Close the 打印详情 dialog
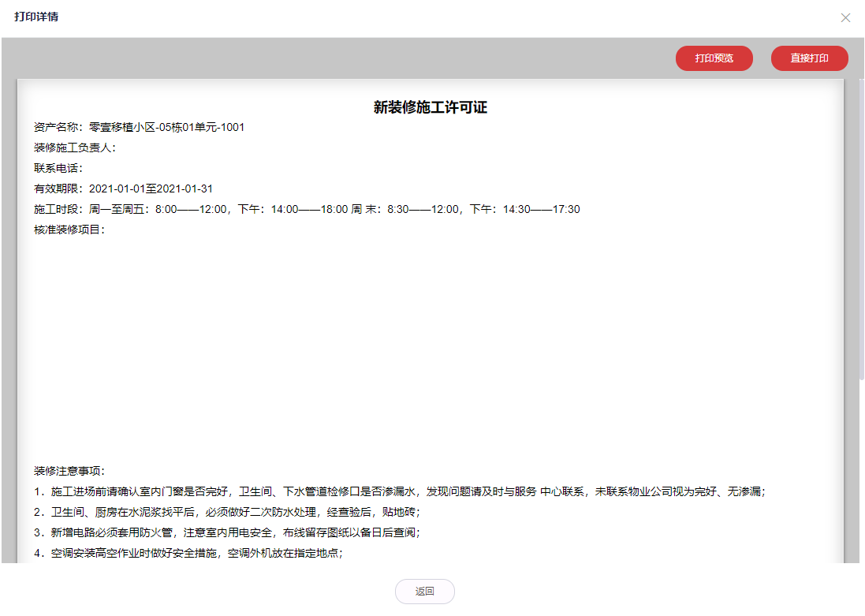The height and width of the screenshot is (616, 865). (x=845, y=17)
